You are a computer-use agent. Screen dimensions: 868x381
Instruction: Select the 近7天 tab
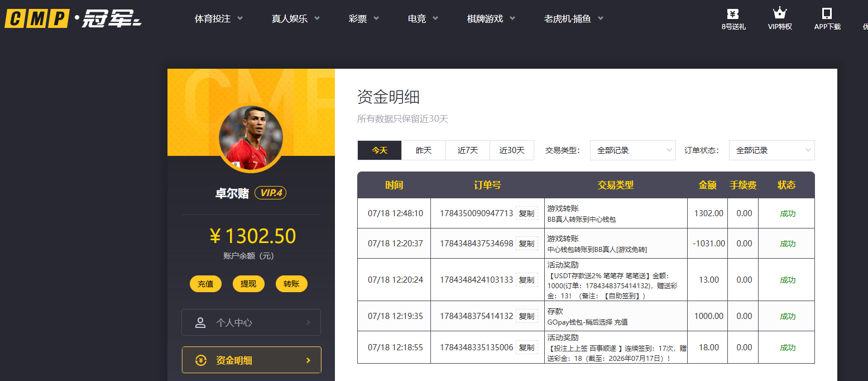468,150
